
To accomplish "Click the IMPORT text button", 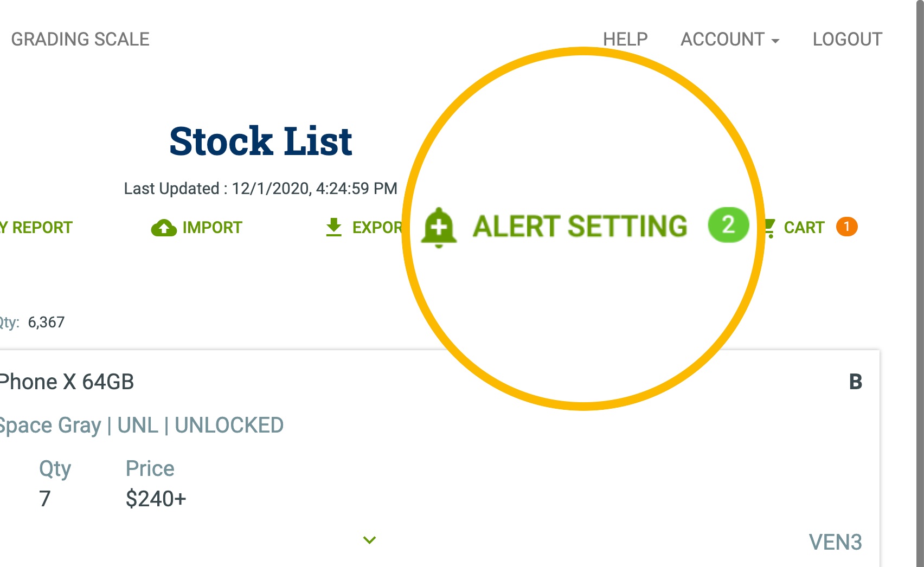I will pos(213,227).
